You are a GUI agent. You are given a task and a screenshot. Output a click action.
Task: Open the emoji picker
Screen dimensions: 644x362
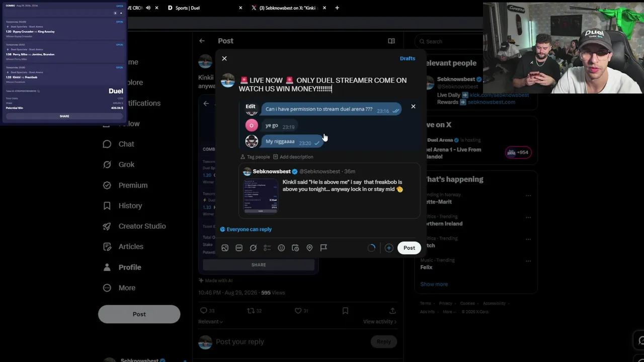click(x=281, y=248)
